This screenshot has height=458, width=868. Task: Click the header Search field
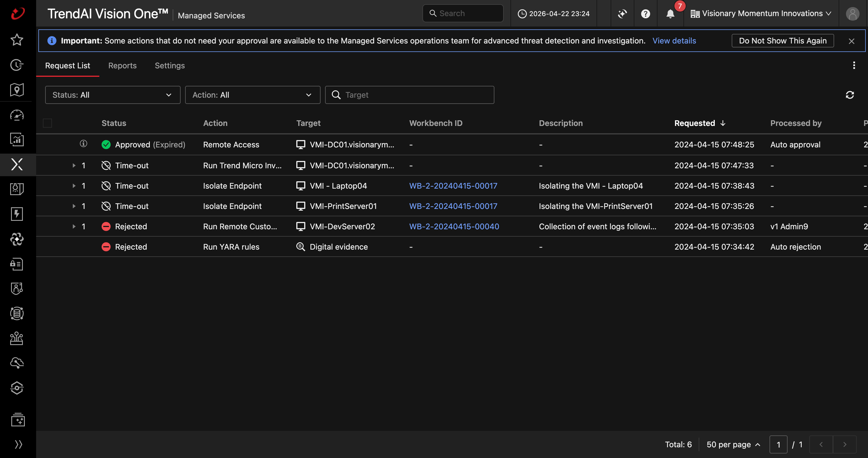point(463,13)
